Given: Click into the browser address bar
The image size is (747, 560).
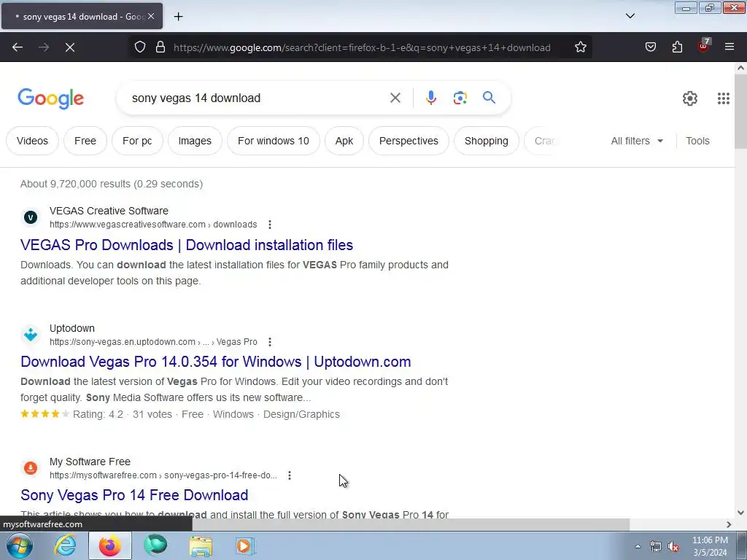Looking at the screenshot, I should pos(362,47).
